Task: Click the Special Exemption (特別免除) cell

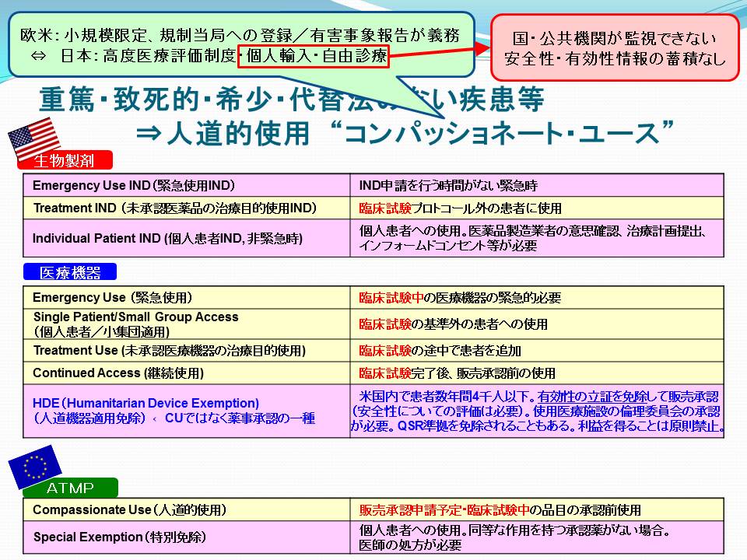Action: pyautogui.click(x=187, y=537)
